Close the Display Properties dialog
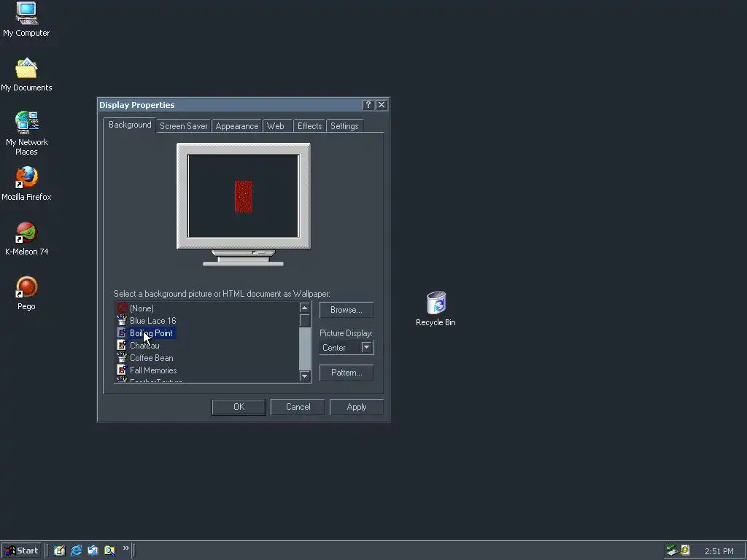The width and height of the screenshot is (747, 560). click(x=381, y=105)
